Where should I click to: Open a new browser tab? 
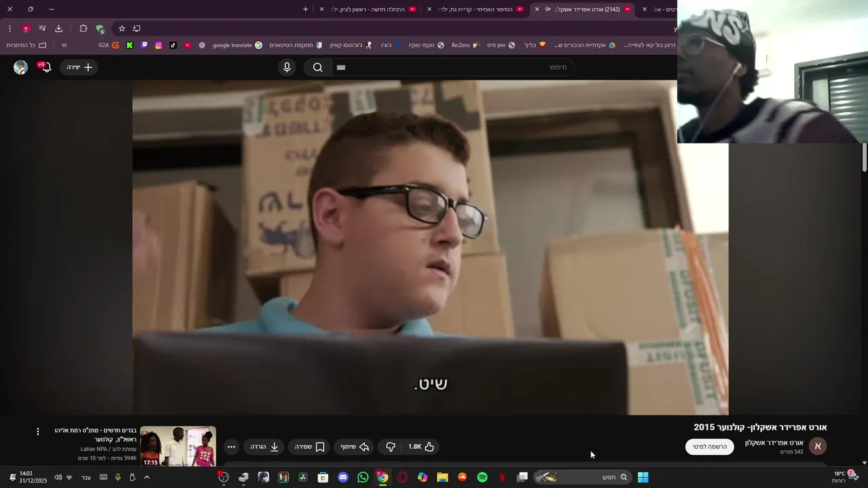pyautogui.click(x=305, y=9)
